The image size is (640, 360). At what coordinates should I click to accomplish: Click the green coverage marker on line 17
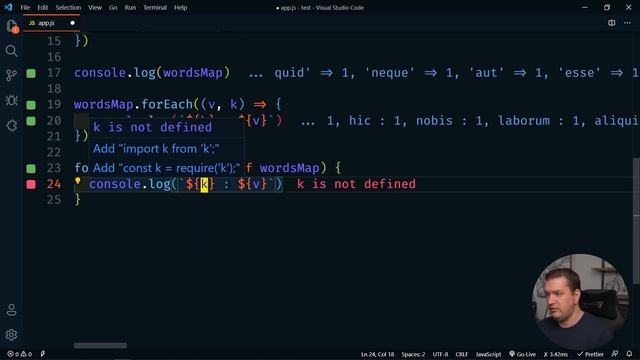(31, 73)
